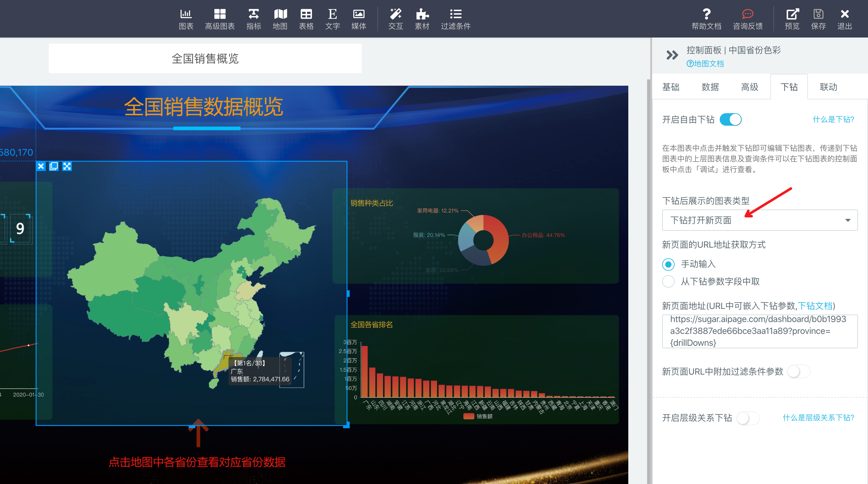Open 帮助文档 help documentation

(706, 19)
